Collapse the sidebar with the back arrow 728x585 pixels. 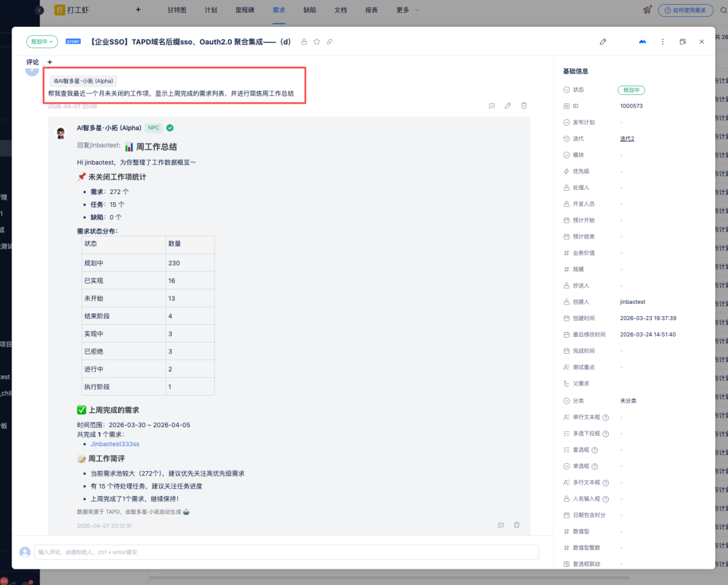[40, 9]
